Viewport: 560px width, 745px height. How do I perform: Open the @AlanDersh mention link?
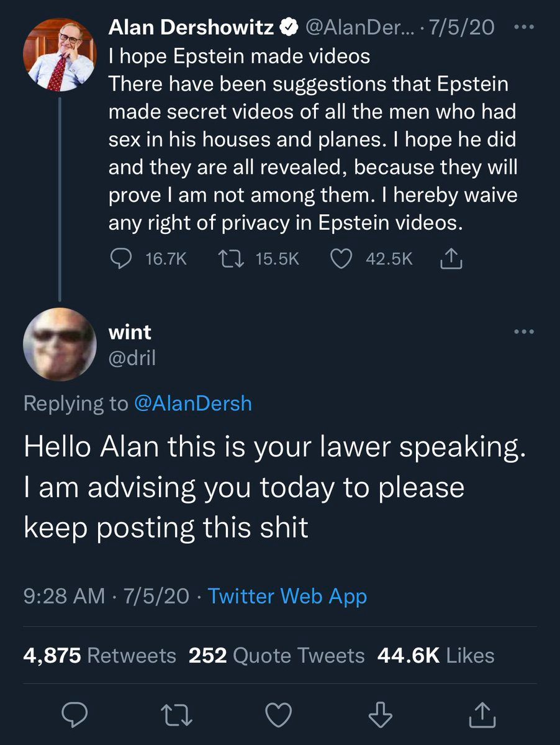[193, 404]
